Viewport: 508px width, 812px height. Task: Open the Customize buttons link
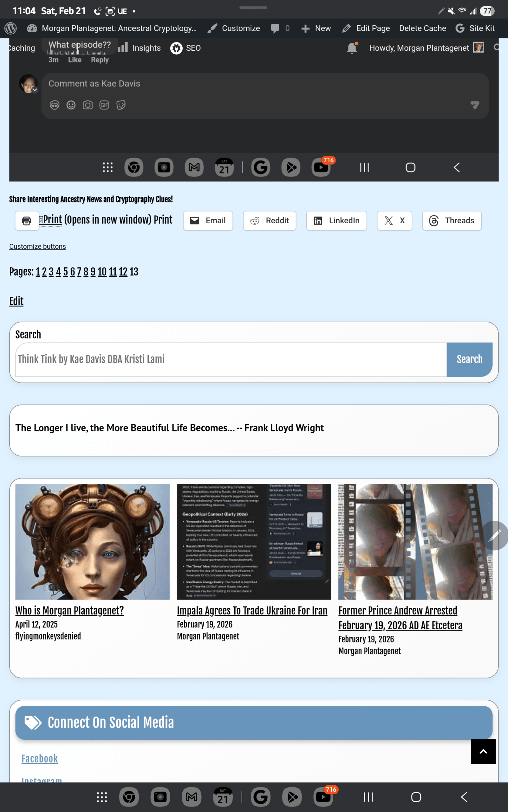38,246
